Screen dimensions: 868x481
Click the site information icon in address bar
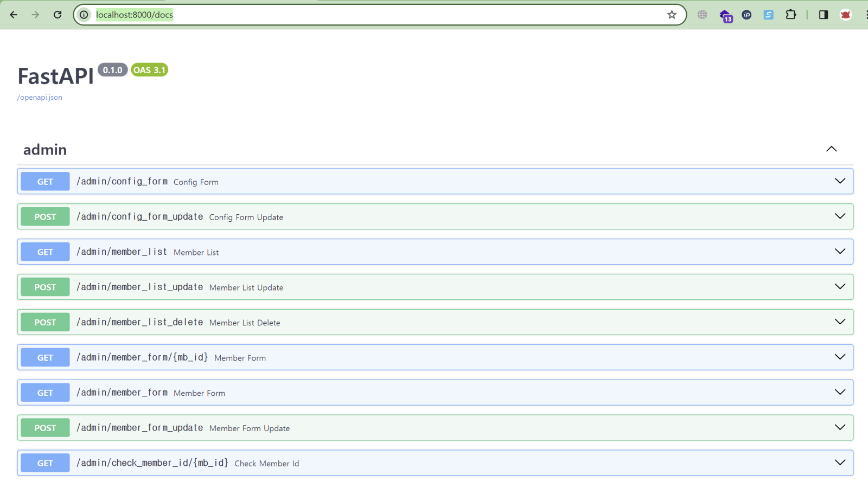pos(84,15)
